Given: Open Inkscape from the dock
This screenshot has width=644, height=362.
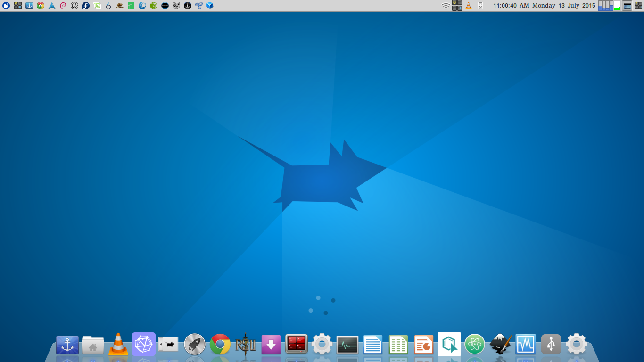Looking at the screenshot, I should 500,345.
